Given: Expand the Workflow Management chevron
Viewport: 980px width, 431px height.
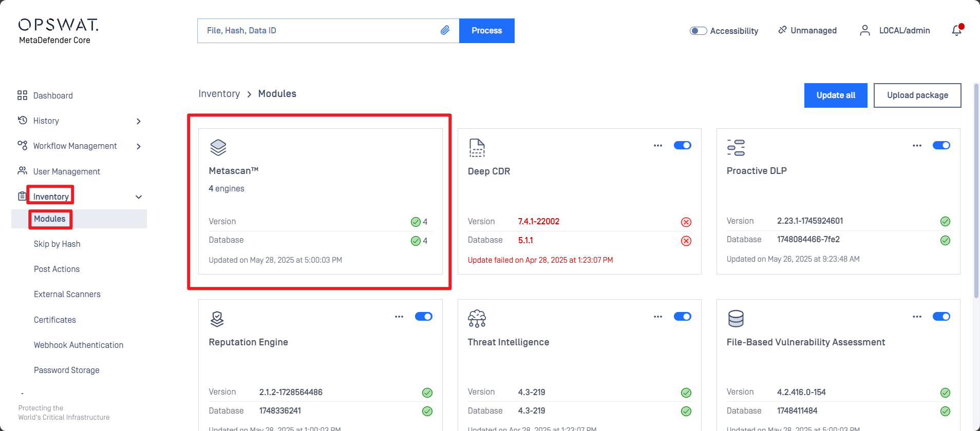Looking at the screenshot, I should click(x=138, y=146).
